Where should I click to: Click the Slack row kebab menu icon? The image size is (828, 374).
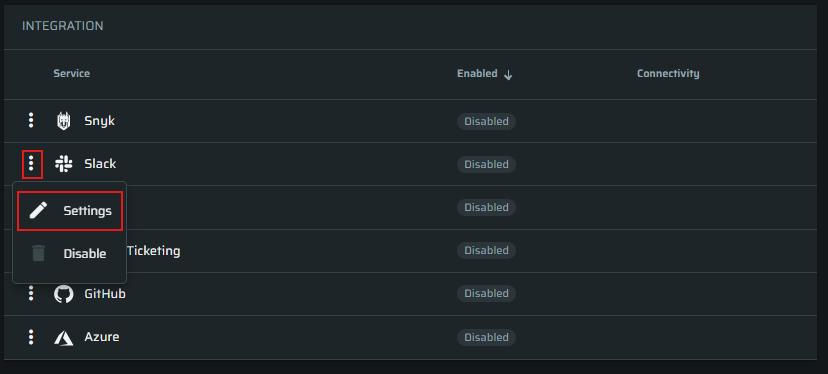pyautogui.click(x=32, y=164)
